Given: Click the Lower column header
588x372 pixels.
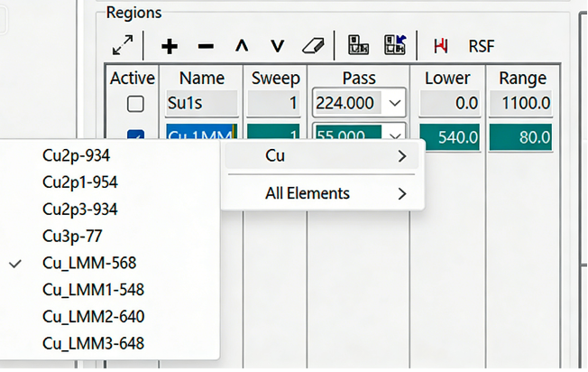Looking at the screenshot, I should pos(447,78).
